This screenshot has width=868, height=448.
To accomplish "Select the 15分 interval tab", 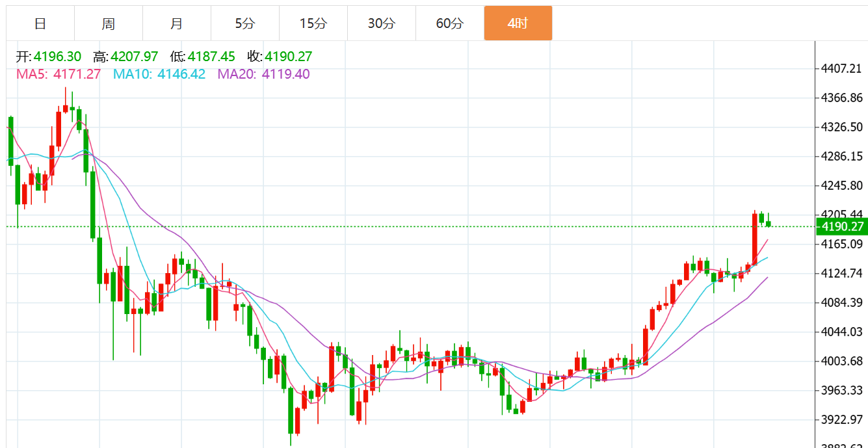I will (x=313, y=23).
